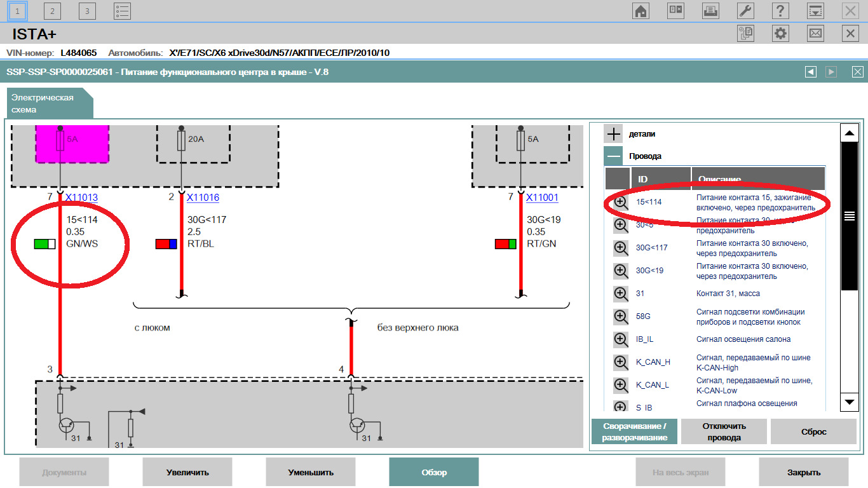Click Обзор overview button
Screen dimensions: 868x488
pyautogui.click(x=434, y=472)
